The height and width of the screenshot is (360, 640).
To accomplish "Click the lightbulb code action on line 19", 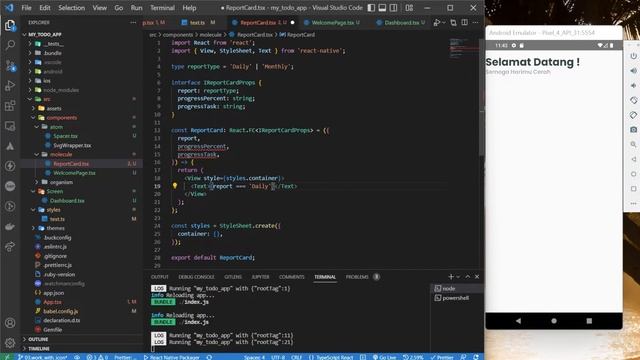I will [175, 186].
